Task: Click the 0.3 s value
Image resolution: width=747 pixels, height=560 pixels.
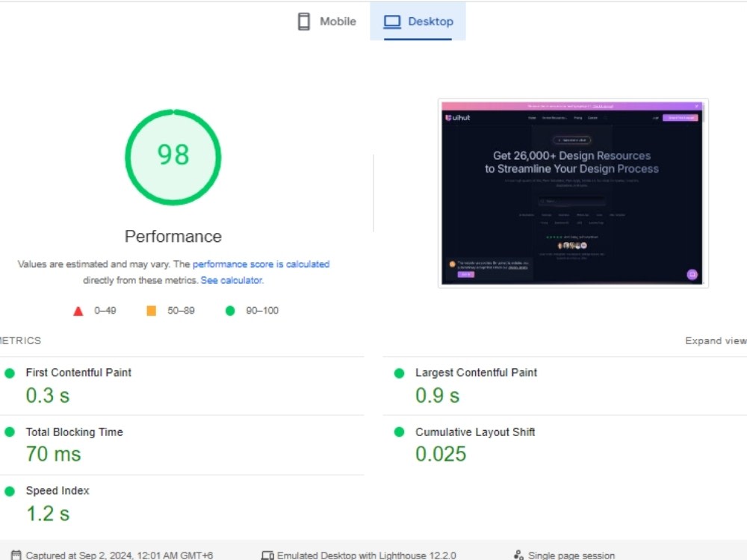Action: (x=48, y=396)
